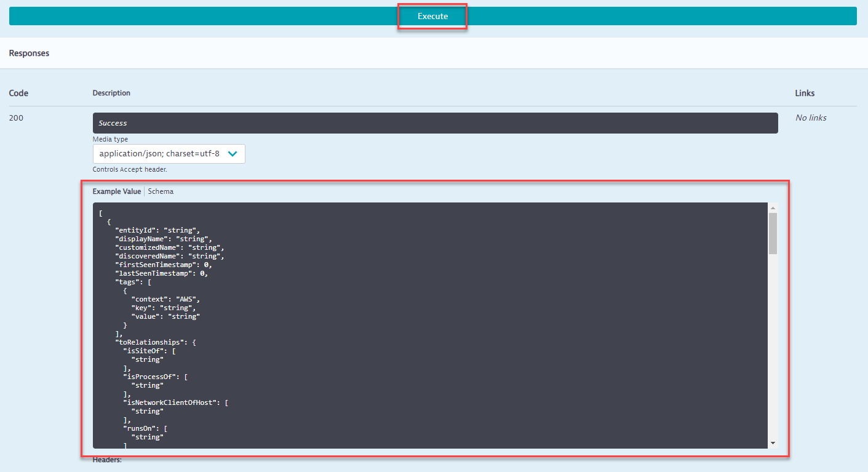Click the Success description bar
The width and height of the screenshot is (868, 472).
tap(434, 123)
